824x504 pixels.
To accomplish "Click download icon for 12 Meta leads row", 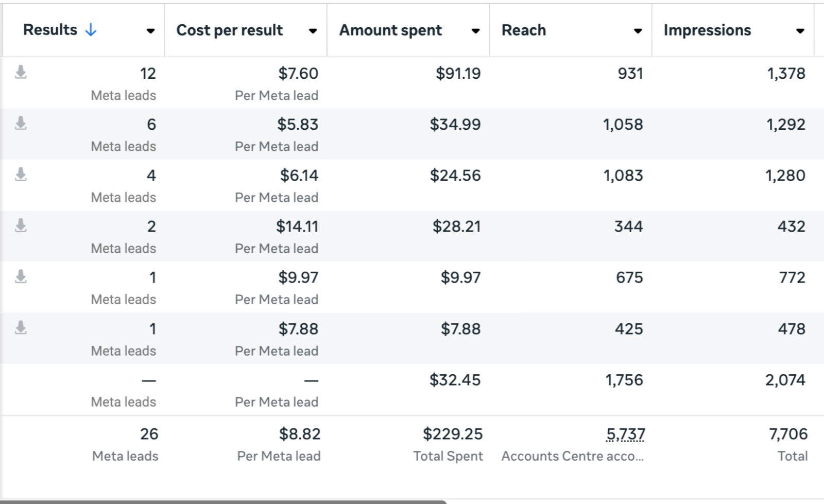I will point(21,72).
